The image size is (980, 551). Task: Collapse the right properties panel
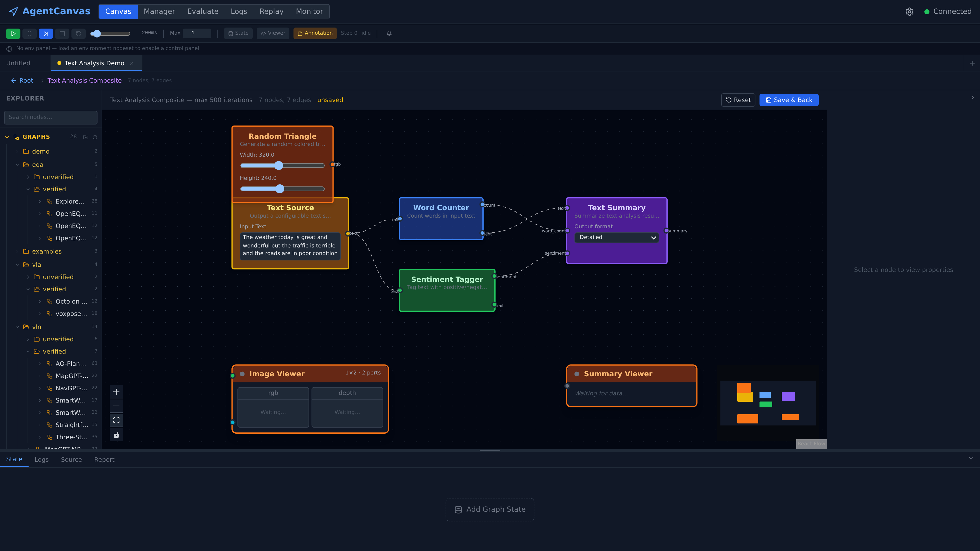coord(973,98)
